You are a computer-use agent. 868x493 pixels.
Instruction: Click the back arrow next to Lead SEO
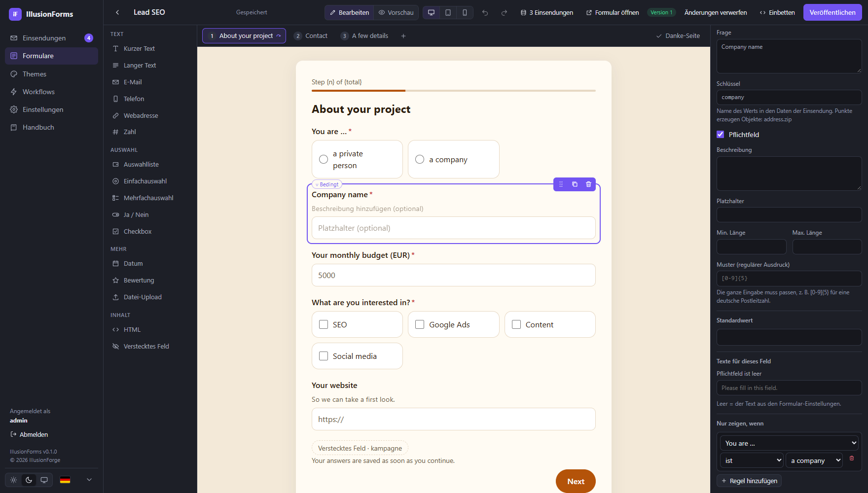(117, 12)
